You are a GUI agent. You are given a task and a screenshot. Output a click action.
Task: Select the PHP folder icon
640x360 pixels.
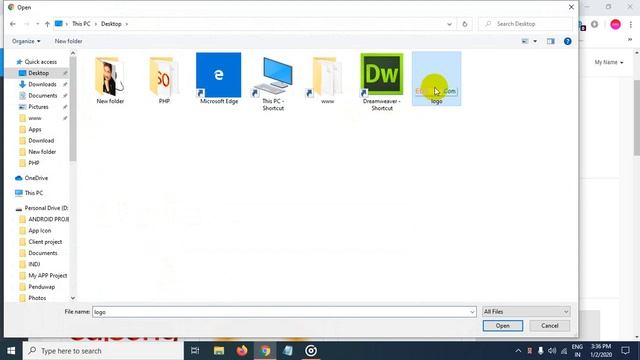pos(164,80)
